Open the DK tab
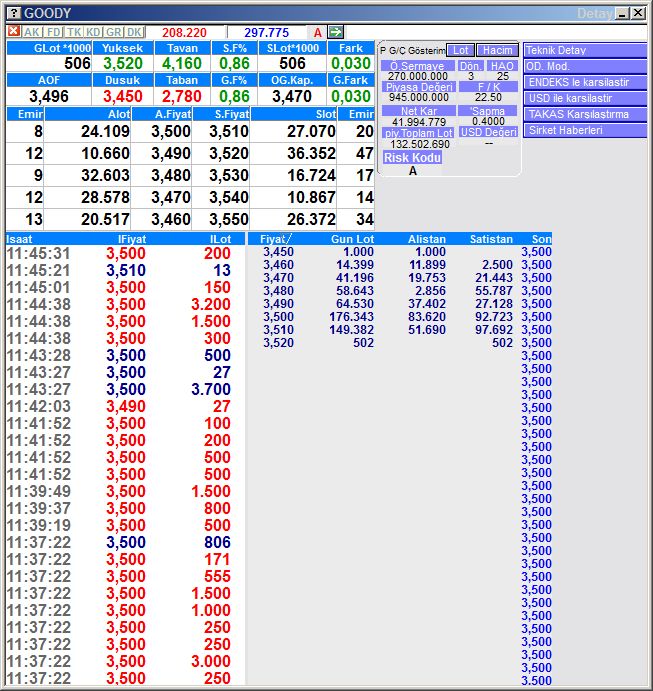The image size is (653, 691). pos(134,32)
